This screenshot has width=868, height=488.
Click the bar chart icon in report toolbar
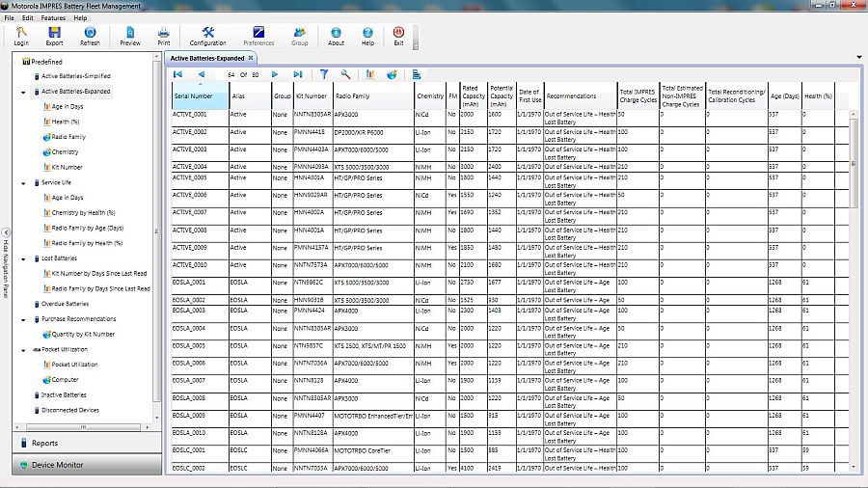coord(369,74)
